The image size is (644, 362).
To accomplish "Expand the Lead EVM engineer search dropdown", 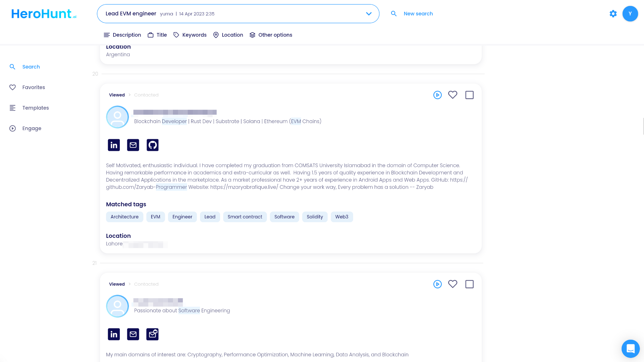I will (369, 14).
